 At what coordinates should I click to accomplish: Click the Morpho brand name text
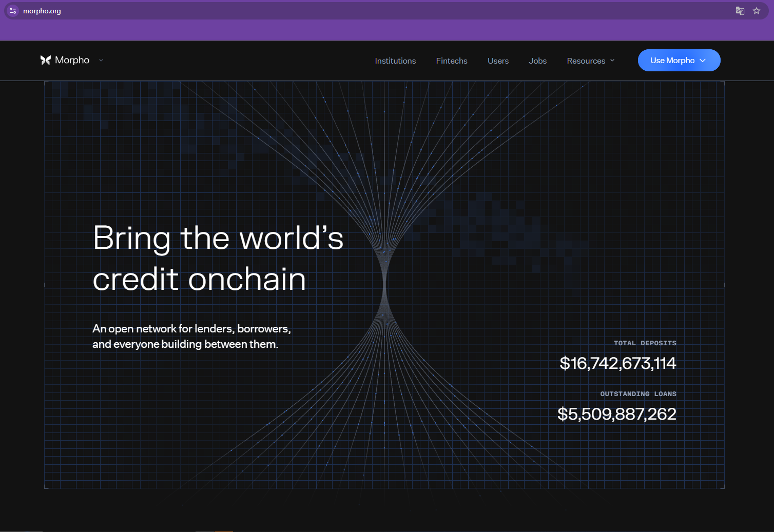tap(72, 60)
